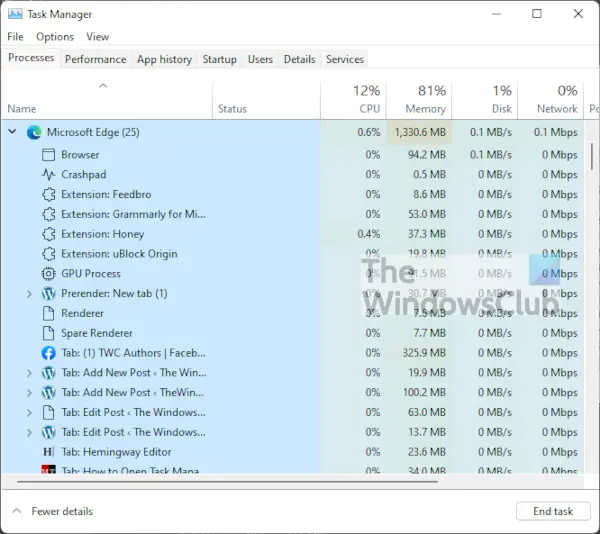Select the GPU Process row name
This screenshot has height=534, width=600.
click(x=91, y=274)
